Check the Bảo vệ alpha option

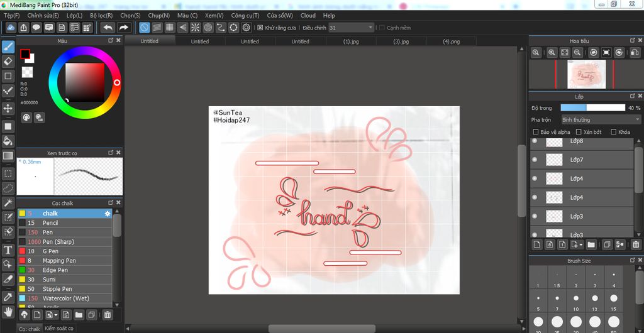[x=536, y=132]
